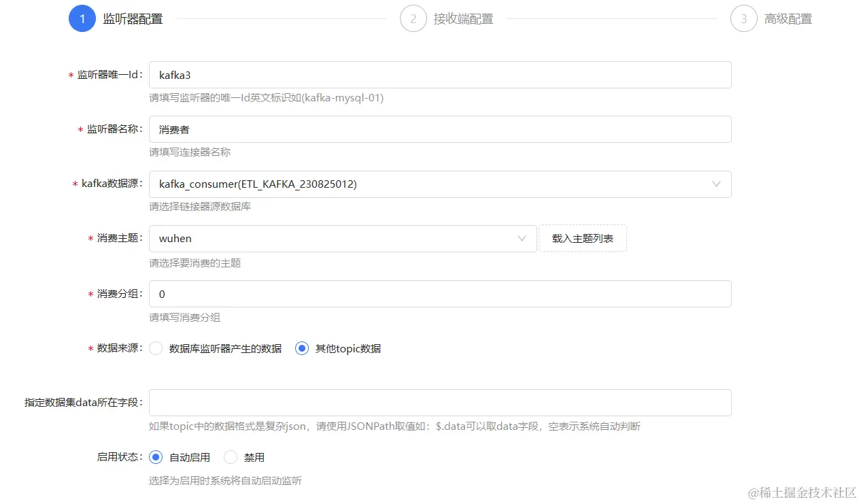Click hint text 请填写连接器名称
This screenshot has height=504, width=861.
point(190,152)
